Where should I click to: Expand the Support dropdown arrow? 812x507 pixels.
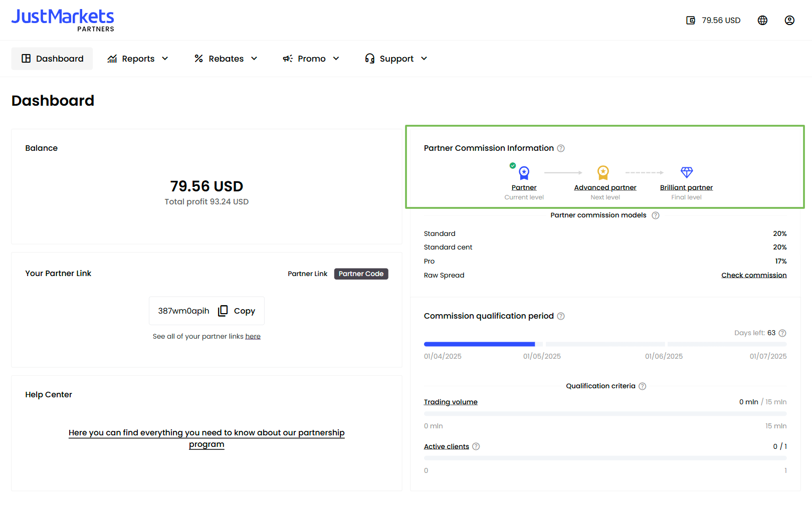coord(424,59)
